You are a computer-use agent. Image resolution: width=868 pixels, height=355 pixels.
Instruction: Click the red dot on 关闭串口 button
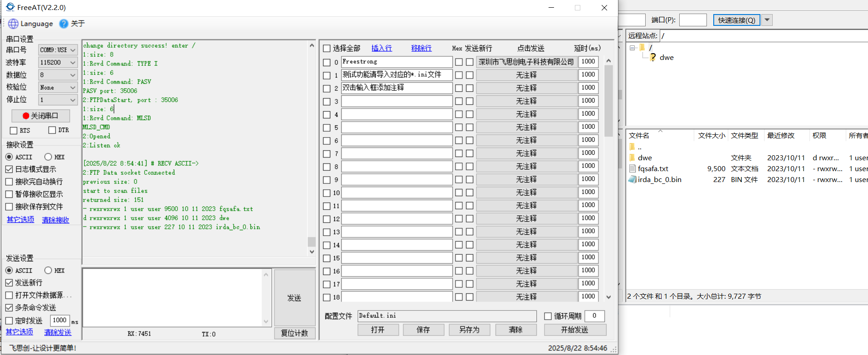click(26, 116)
